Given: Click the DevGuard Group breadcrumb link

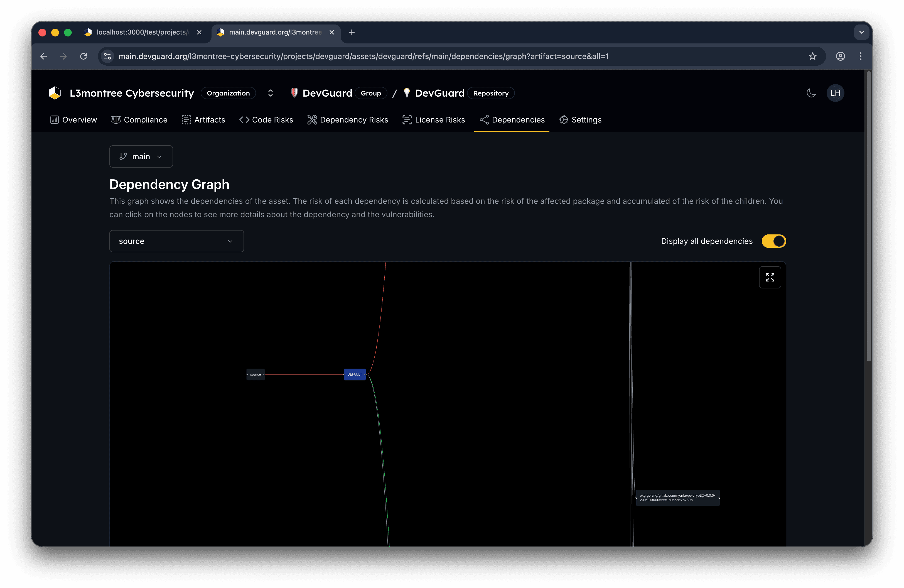Looking at the screenshot, I should [x=327, y=93].
